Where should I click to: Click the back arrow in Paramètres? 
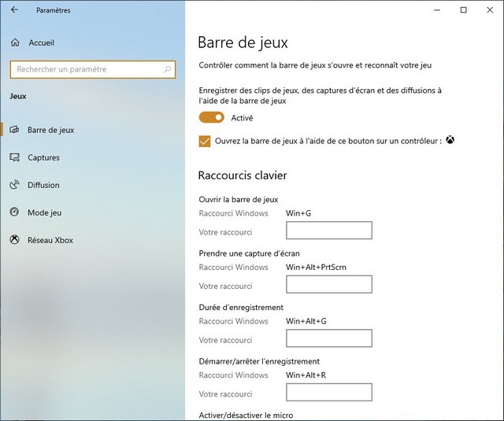tap(14, 10)
